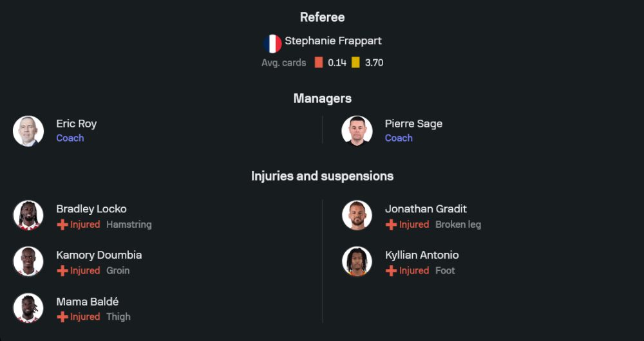
Task: Click the injury cross icon under Mama Baldé
Action: (x=62, y=317)
